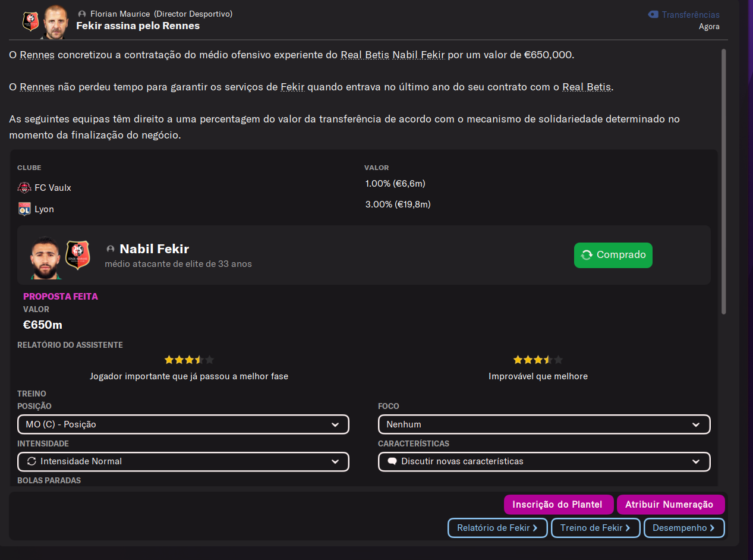The image size is (753, 560).
Task: Click the headline 'Fekir assina pelo Rennes'
Action: coord(138,26)
